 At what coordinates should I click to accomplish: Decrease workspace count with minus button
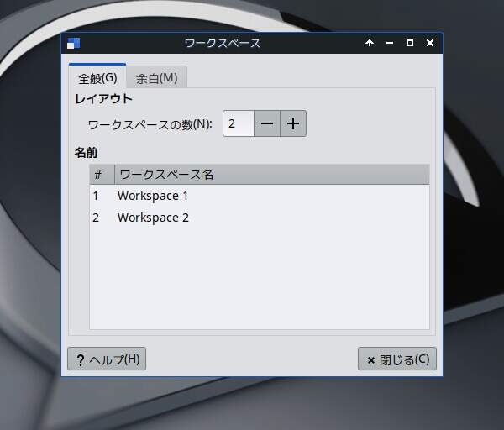click(267, 123)
